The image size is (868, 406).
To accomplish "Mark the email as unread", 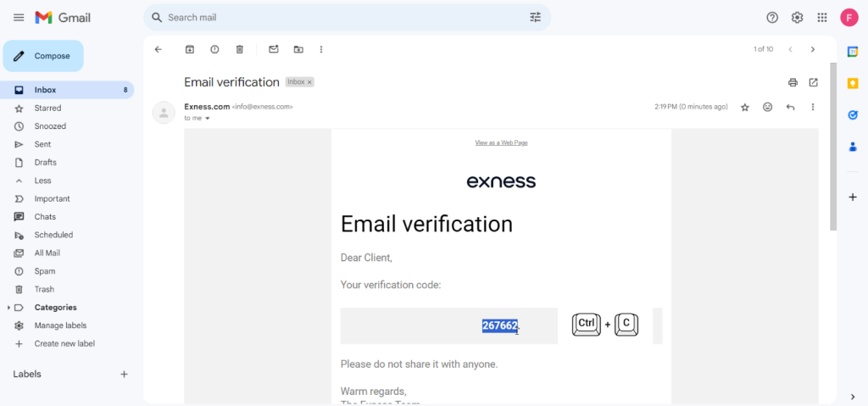I will pyautogui.click(x=273, y=49).
